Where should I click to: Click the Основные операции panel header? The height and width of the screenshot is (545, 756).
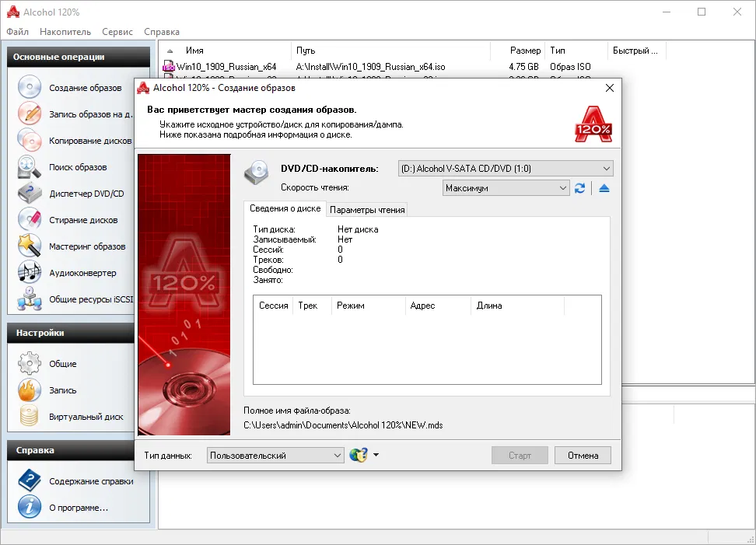[x=79, y=57]
